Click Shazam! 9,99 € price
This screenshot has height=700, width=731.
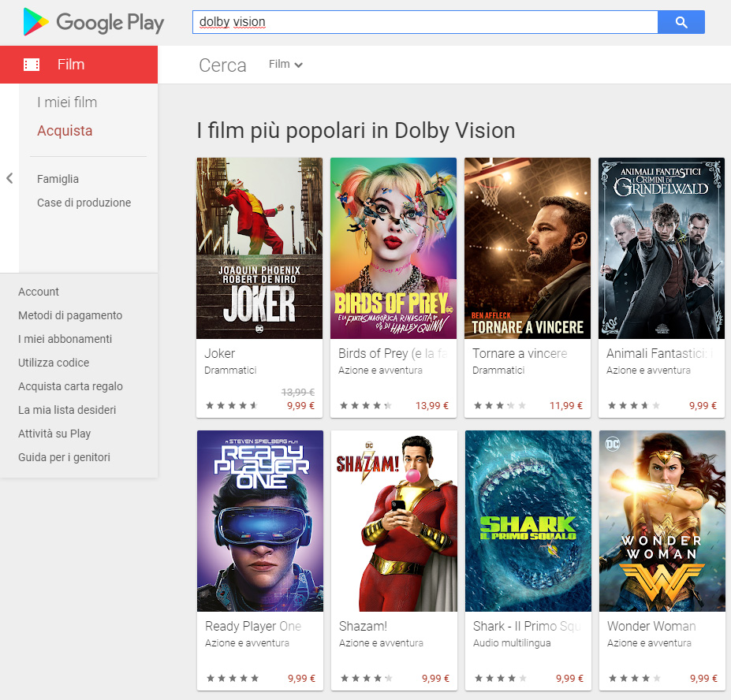435,678
